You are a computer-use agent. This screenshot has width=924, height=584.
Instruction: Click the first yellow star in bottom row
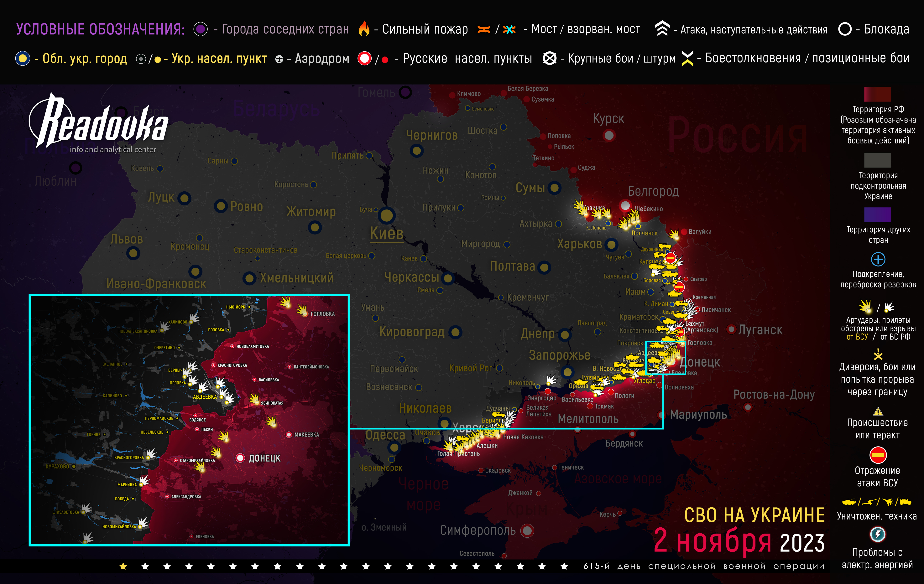(123, 566)
